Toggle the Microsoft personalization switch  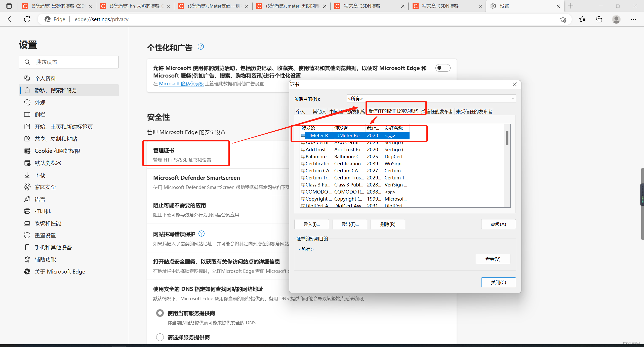(x=442, y=68)
